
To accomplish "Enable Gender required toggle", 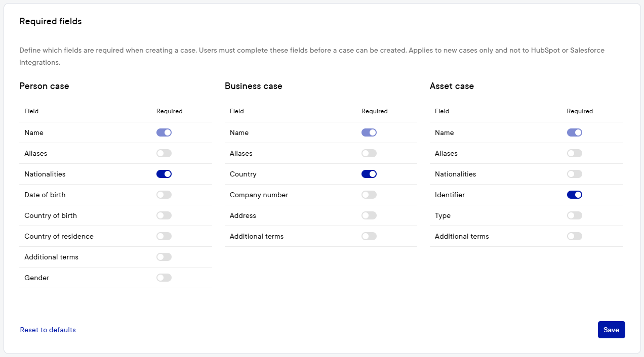I will pos(164,278).
